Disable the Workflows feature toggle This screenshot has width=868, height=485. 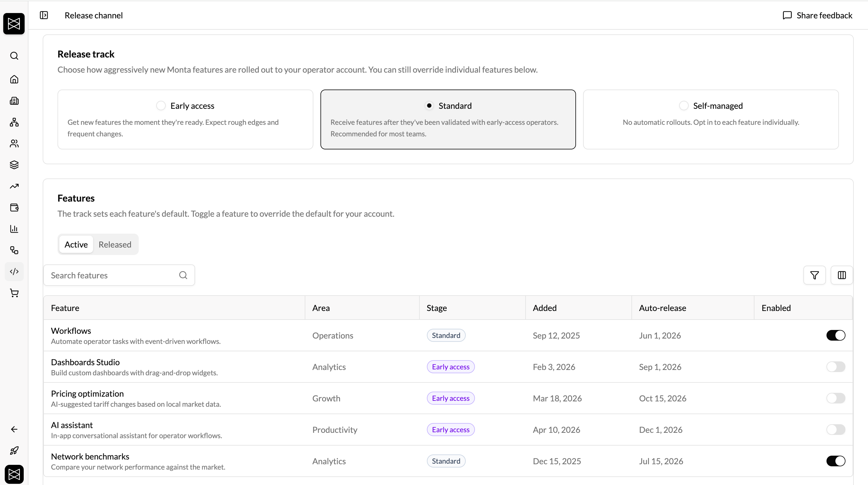pyautogui.click(x=836, y=335)
